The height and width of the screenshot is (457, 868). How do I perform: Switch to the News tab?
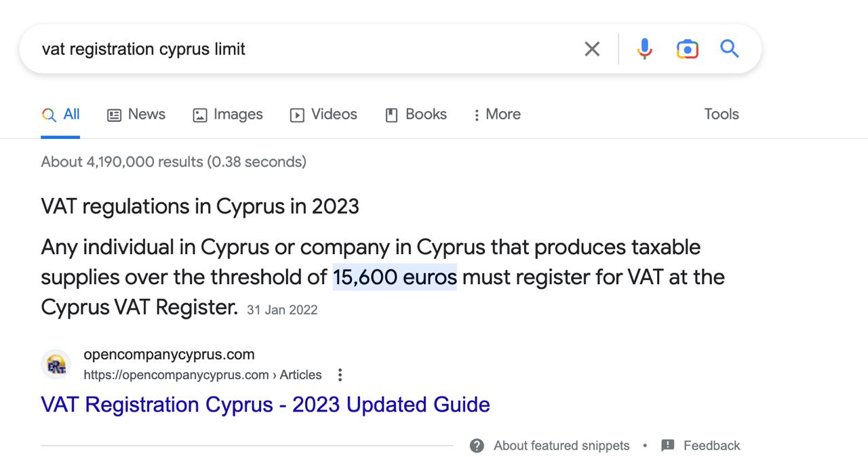[x=136, y=115]
